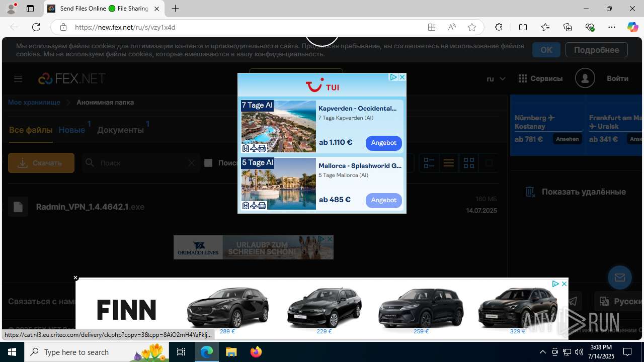The image size is (644, 362).
Task: Show hidden tray icons chevron
Action: (542, 352)
